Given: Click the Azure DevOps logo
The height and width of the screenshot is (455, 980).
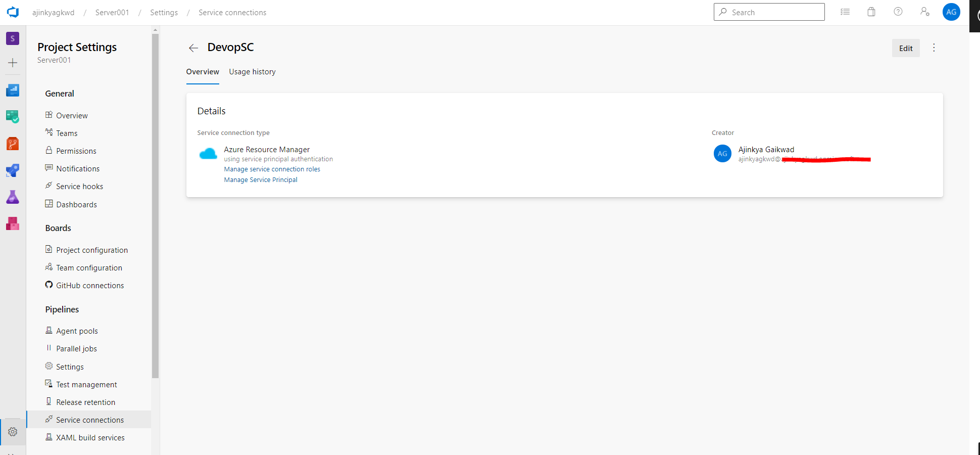Looking at the screenshot, I should (13, 12).
